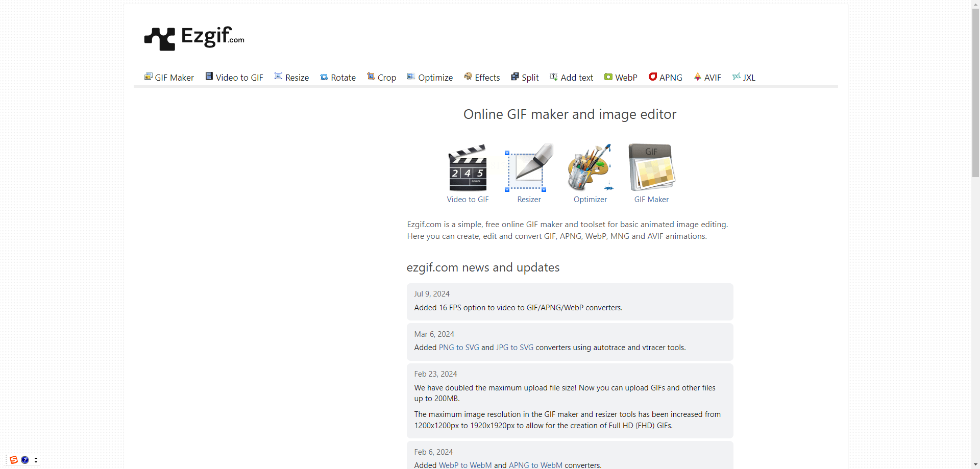This screenshot has width=980, height=469.
Task: Open the PNG to SVG link
Action: coord(459,348)
